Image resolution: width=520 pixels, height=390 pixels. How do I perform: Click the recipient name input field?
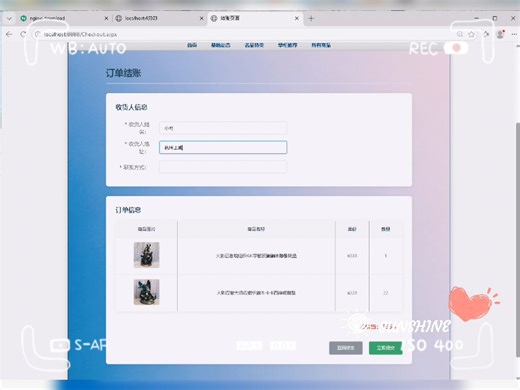(223, 128)
